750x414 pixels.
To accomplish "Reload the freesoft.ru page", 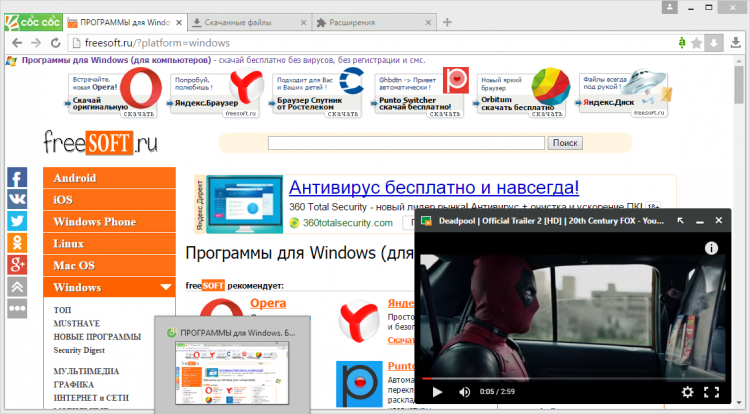I will [x=55, y=43].
